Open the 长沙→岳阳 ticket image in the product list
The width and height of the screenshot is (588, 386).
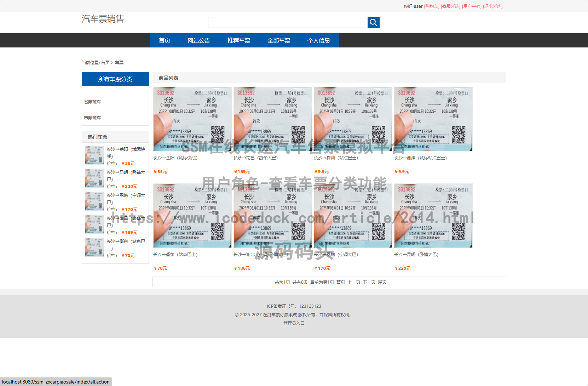[x=192, y=119]
